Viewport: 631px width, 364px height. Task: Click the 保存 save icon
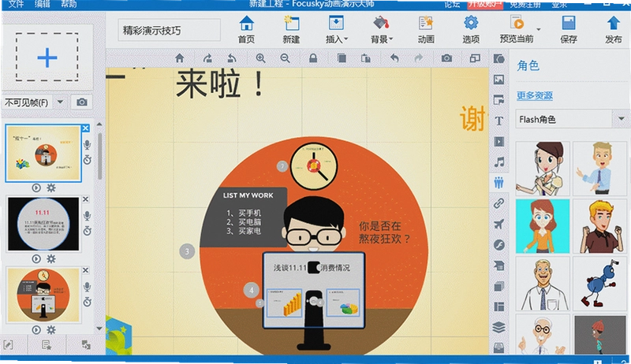[569, 24]
